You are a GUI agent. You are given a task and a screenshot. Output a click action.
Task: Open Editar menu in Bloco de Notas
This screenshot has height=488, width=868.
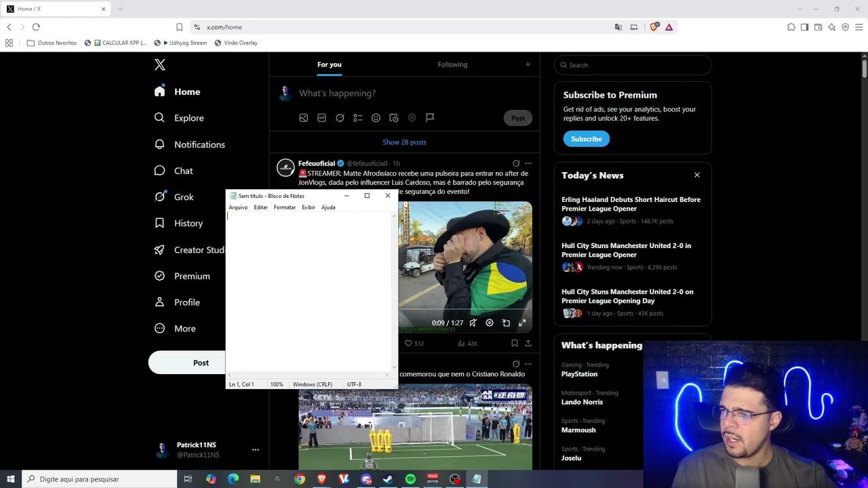click(261, 207)
